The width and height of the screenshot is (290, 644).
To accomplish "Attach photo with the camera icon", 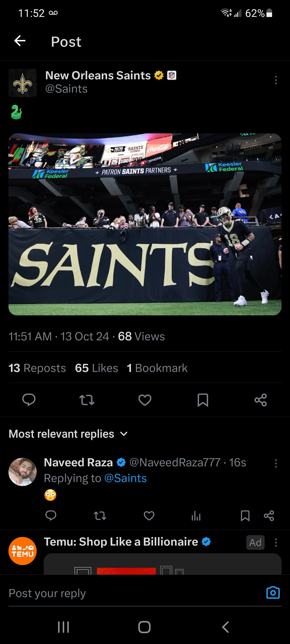I will [273, 592].
